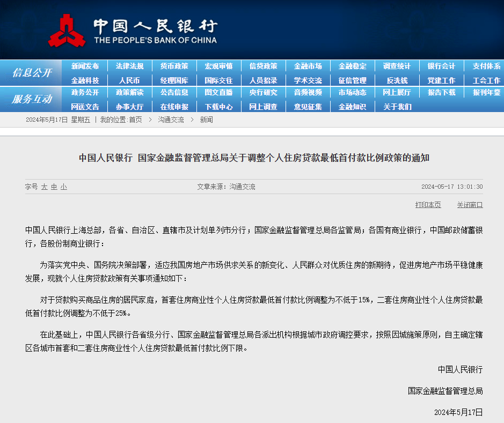Click 信息公开 category header
Image resolution: width=504 pixels, height=423 pixels.
[x=32, y=73]
